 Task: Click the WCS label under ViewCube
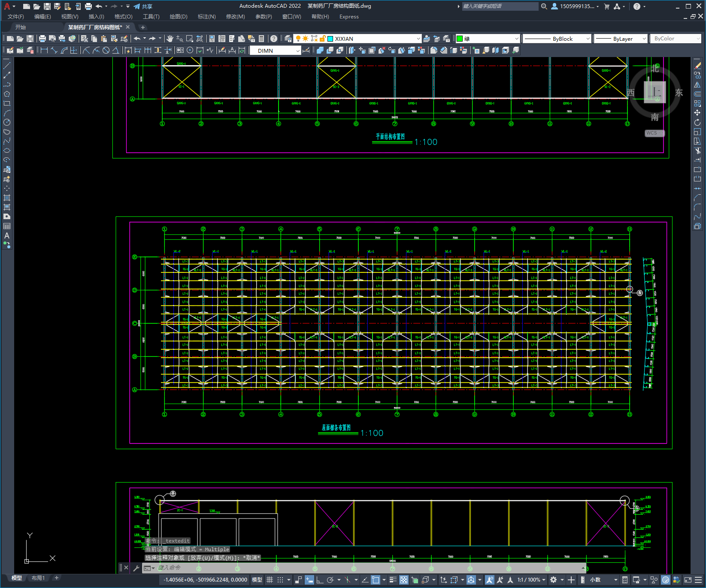click(x=652, y=133)
